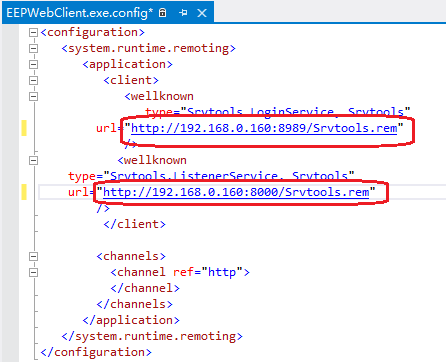The width and height of the screenshot is (446, 362).
Task: Click the Srvtools.ListenerService type value
Action: coord(229,176)
